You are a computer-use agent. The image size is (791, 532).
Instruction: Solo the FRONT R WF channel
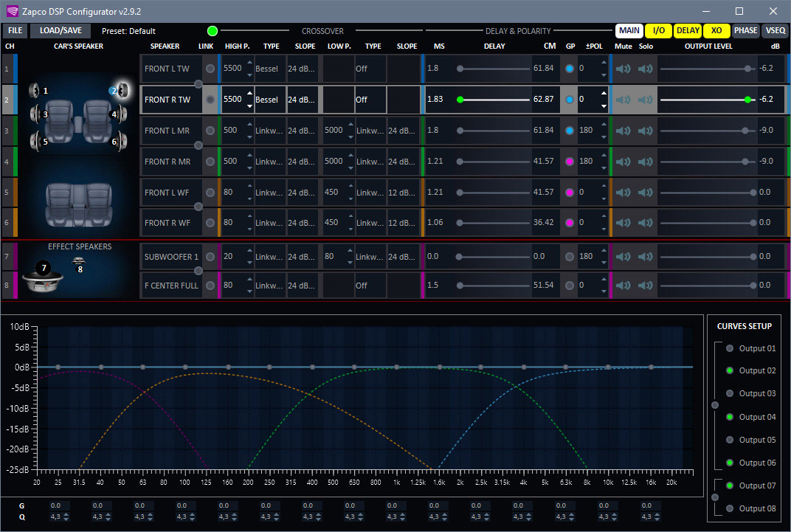pyautogui.click(x=645, y=222)
